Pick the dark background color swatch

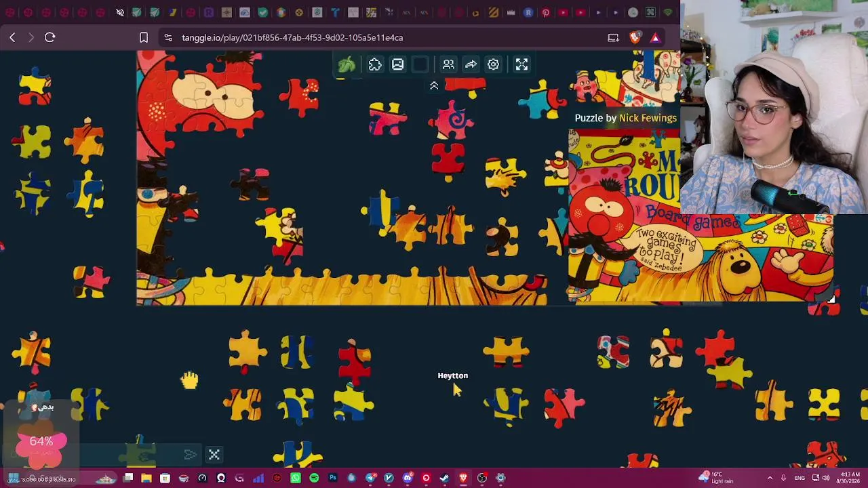click(x=420, y=64)
